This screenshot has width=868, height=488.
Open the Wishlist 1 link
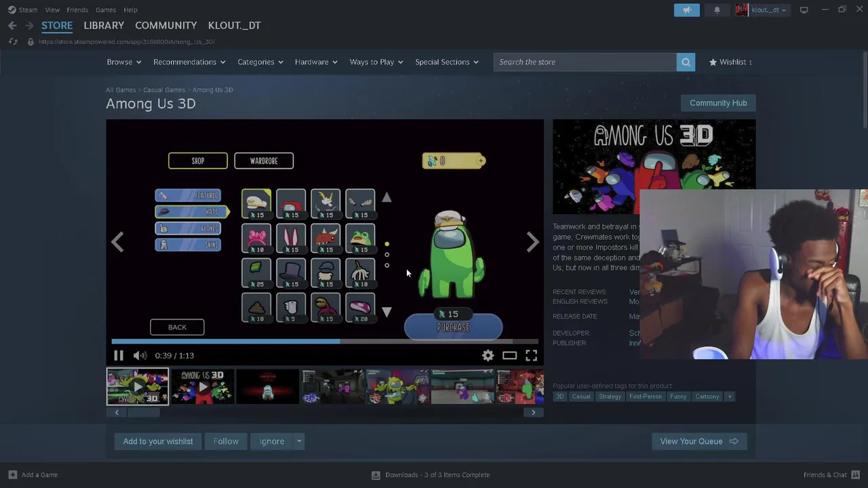(x=730, y=62)
